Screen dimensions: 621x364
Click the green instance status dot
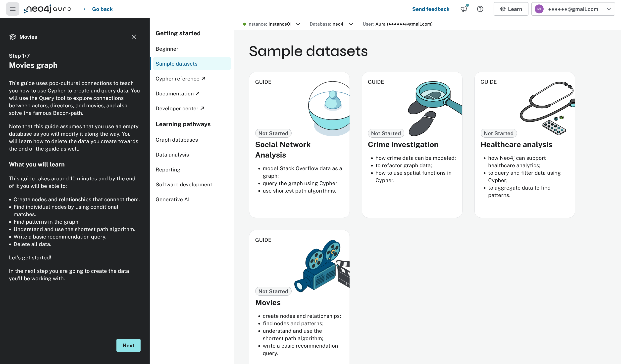(x=244, y=24)
